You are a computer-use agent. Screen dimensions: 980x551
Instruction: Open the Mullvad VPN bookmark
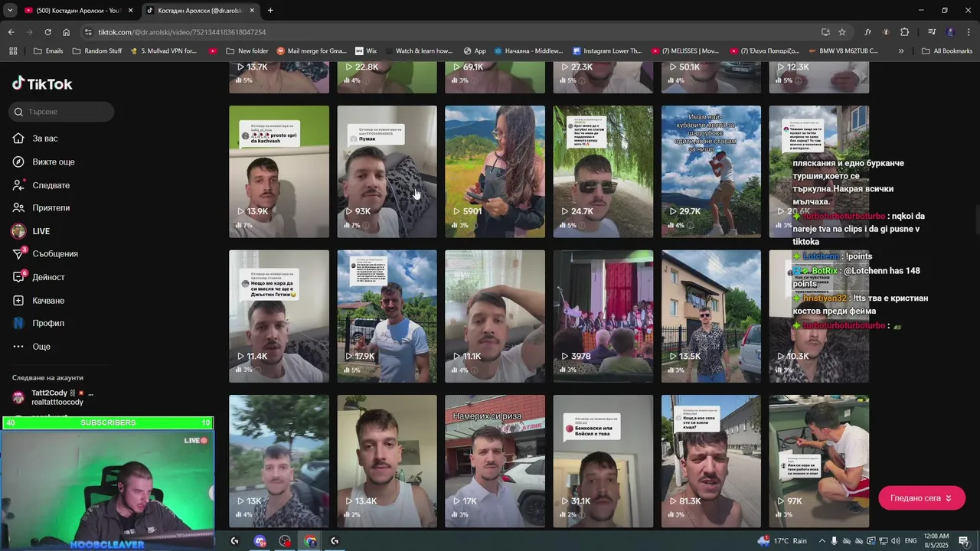[163, 51]
